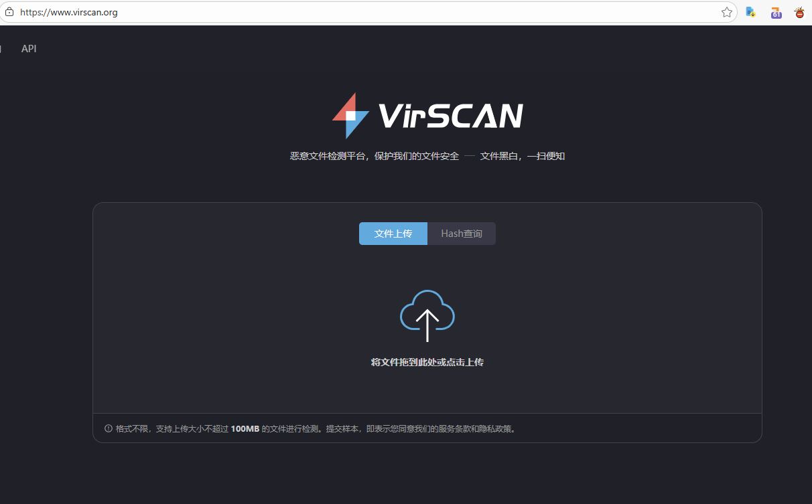The height and width of the screenshot is (504, 812).
Task: Open the blue document-download extension icon
Action: tap(750, 11)
